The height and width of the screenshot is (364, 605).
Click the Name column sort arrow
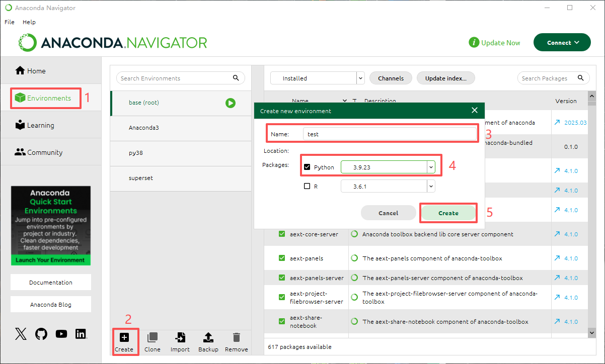[x=344, y=101]
